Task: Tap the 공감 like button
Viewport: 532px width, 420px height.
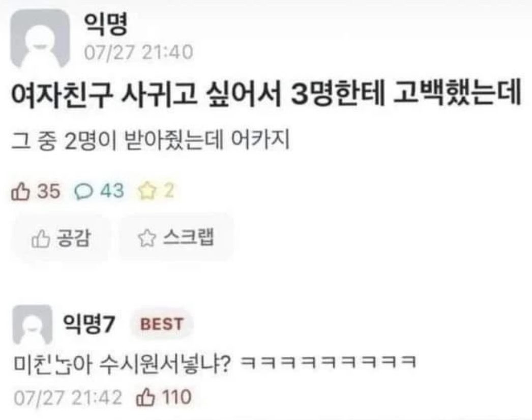Action: [61, 238]
